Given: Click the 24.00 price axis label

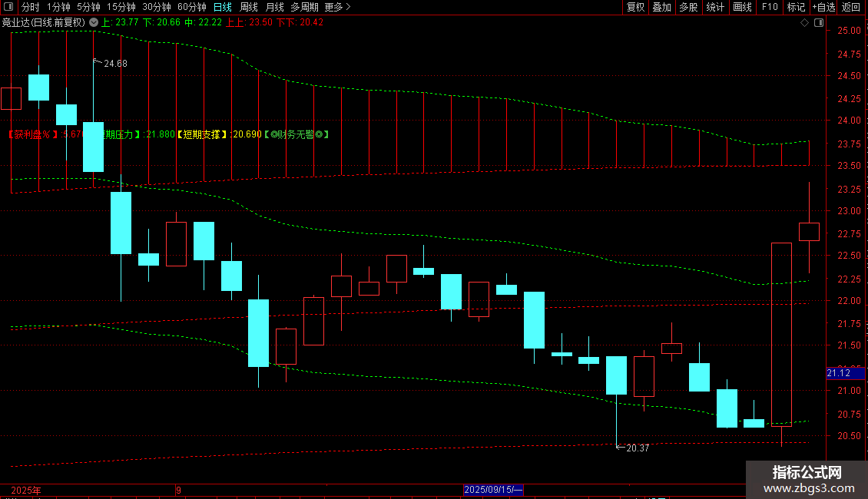Looking at the screenshot, I should 849,121.
